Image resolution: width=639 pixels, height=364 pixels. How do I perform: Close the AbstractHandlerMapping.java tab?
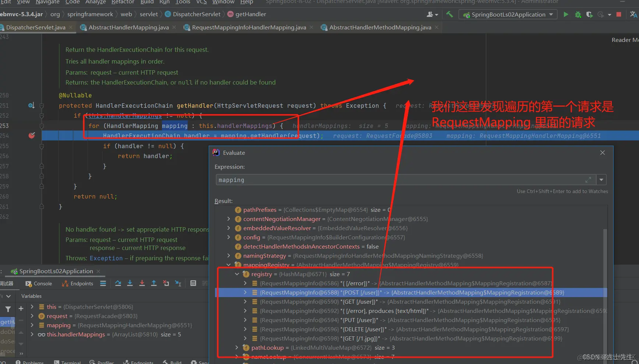click(x=174, y=27)
